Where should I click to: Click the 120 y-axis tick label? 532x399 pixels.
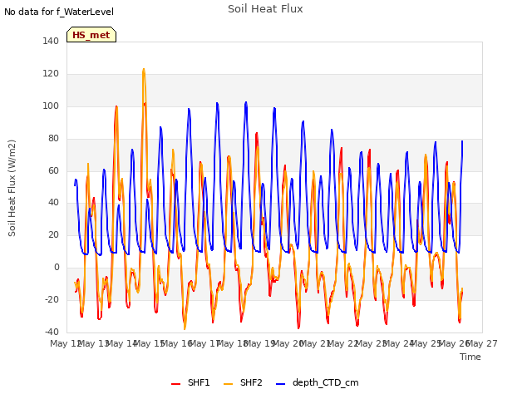(51, 73)
